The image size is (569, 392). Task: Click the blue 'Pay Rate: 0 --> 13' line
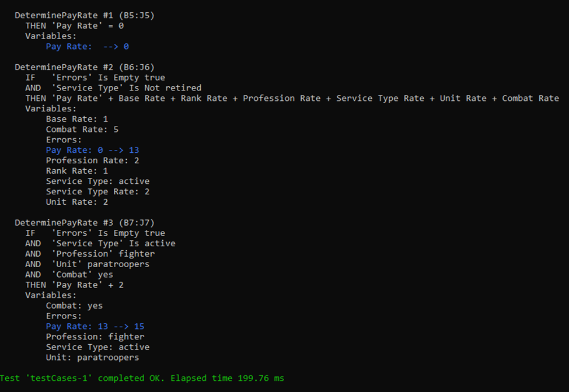[92, 150]
